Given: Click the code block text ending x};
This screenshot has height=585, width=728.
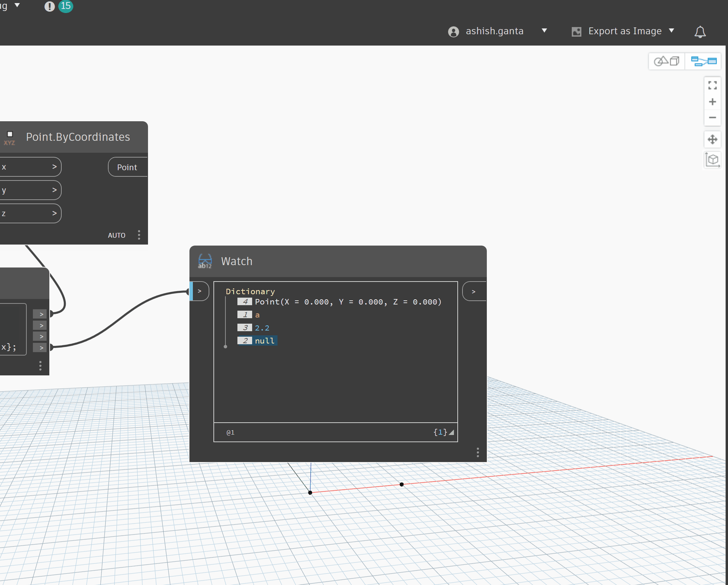Looking at the screenshot, I should point(8,347).
